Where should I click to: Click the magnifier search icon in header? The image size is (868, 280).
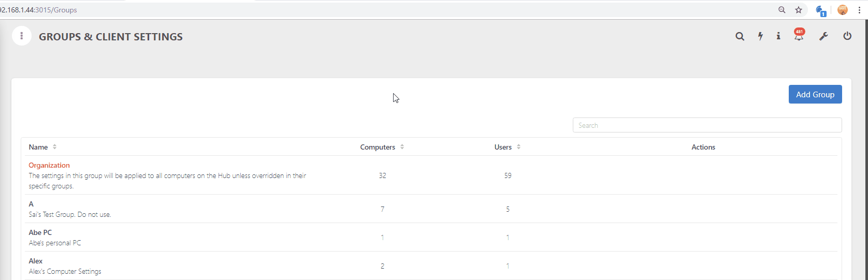point(740,36)
